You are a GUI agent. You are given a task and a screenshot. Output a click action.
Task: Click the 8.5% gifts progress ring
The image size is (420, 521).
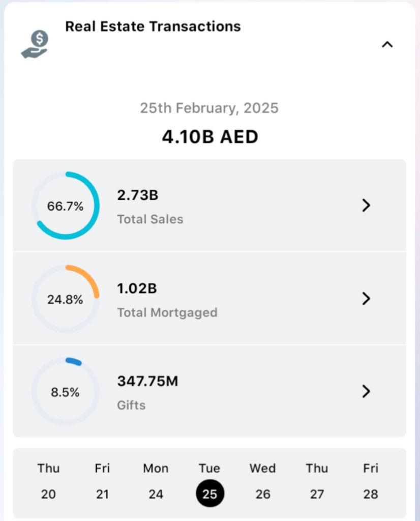pos(66,392)
